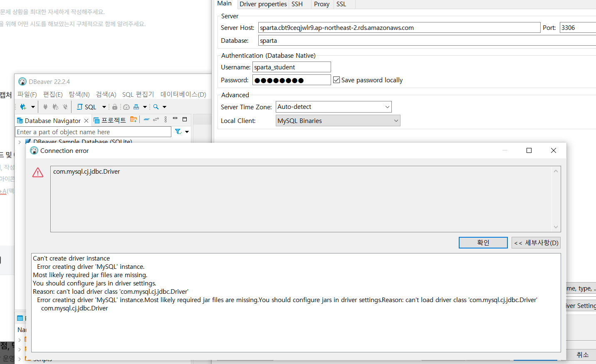Click the Invalidate/Reconnect plug icon

55,107
